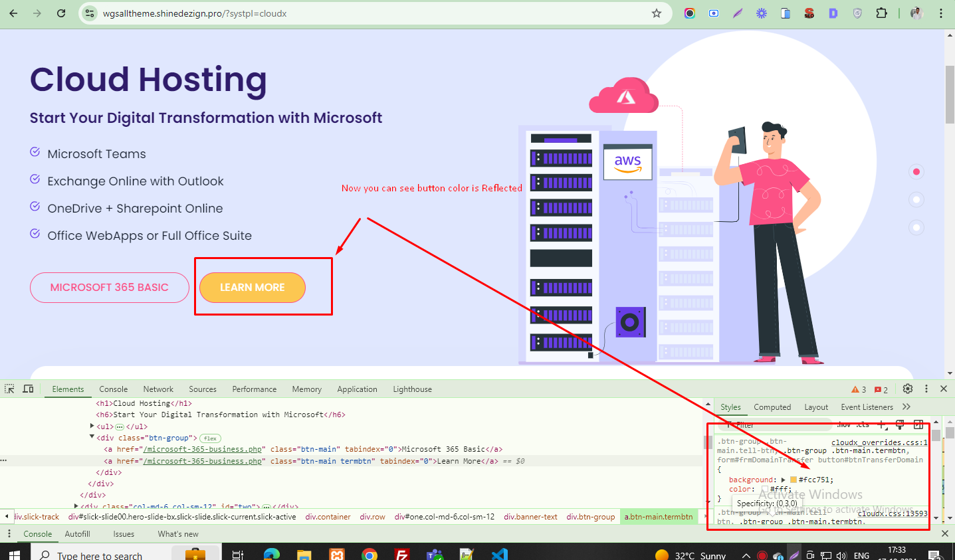
Task: Open the cloudx_overrides.css:1 source link
Action: pos(879,442)
